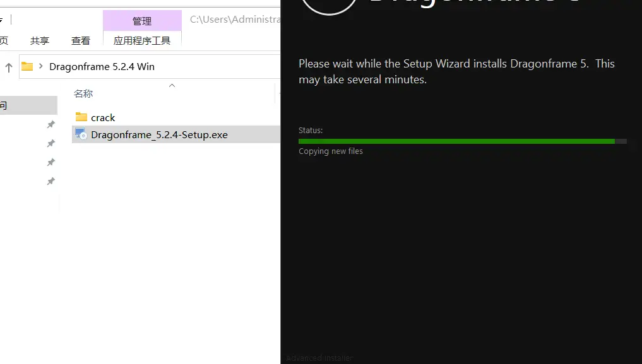The height and width of the screenshot is (364, 642).
Task: Click the folder icon in address bar
Action: click(27, 66)
